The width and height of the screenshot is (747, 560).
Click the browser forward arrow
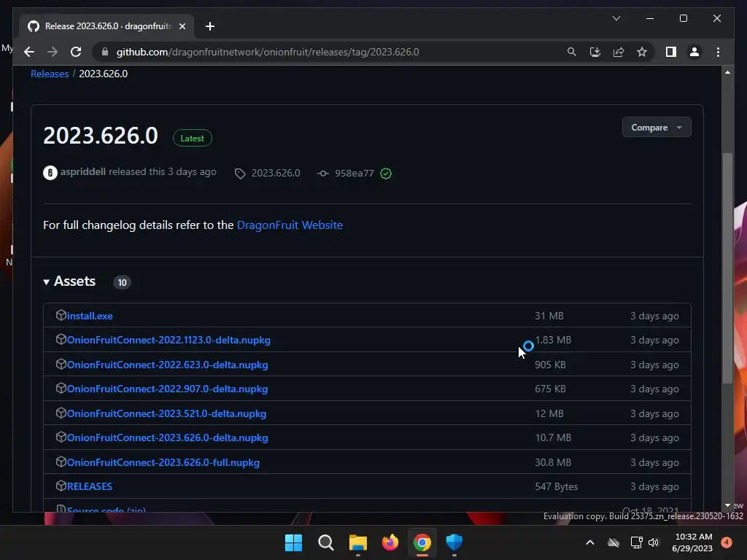53,52
